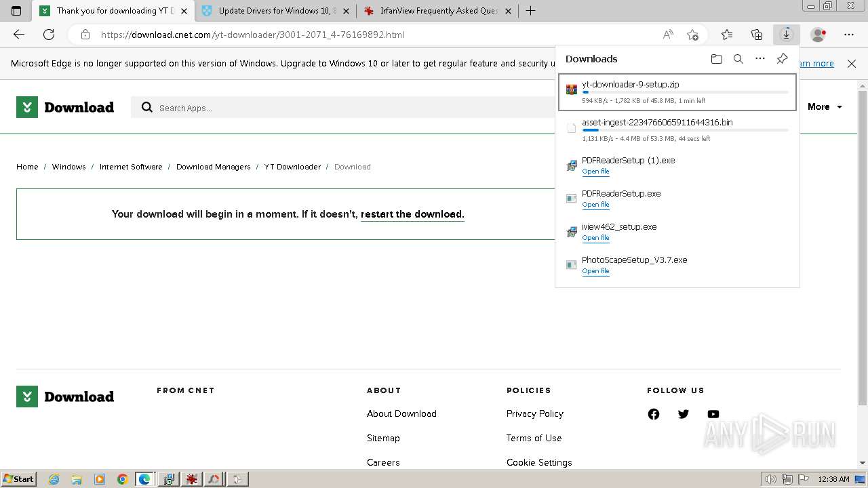Viewport: 868px width, 488px height.
Task: Go to Home breadcrumb
Action: point(27,167)
